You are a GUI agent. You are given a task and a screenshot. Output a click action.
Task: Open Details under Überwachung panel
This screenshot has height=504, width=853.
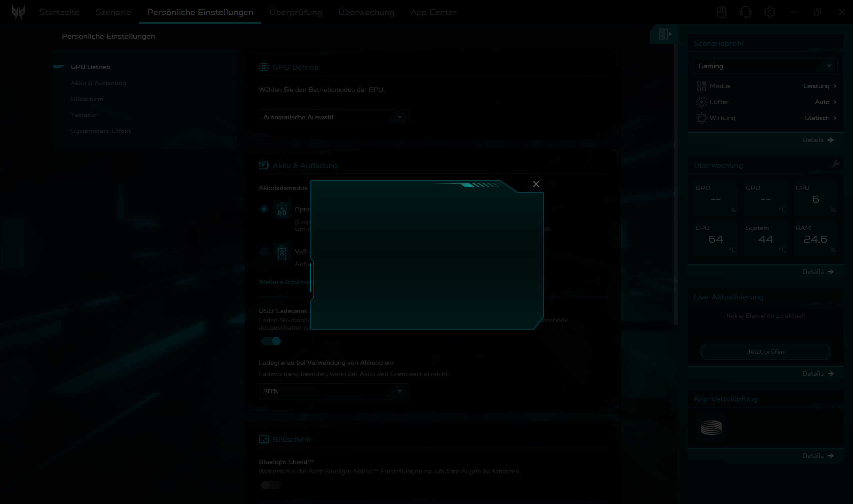pos(818,272)
